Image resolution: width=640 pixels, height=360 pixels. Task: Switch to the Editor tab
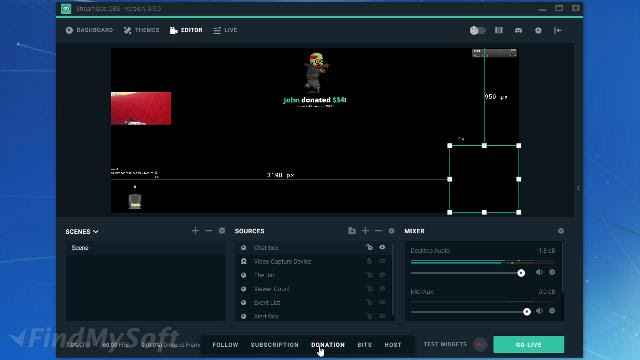point(186,30)
